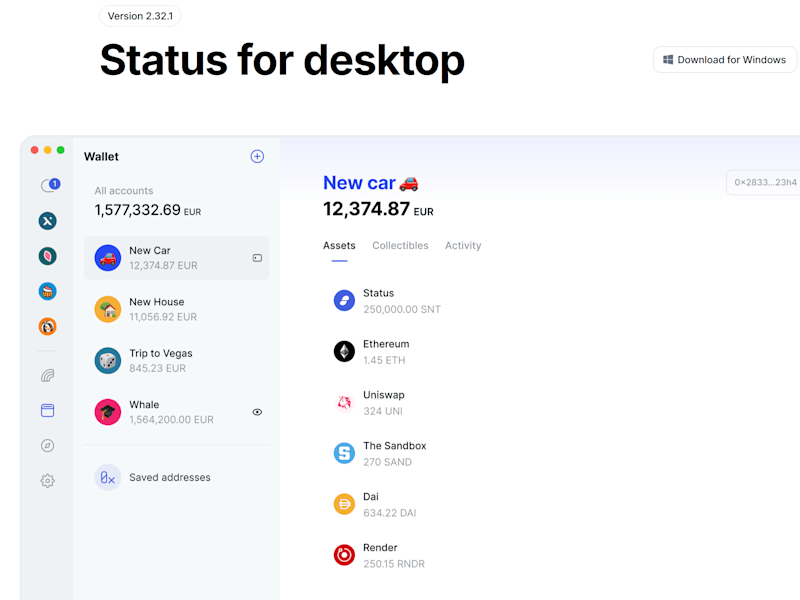Click the Status asset name

click(x=379, y=293)
